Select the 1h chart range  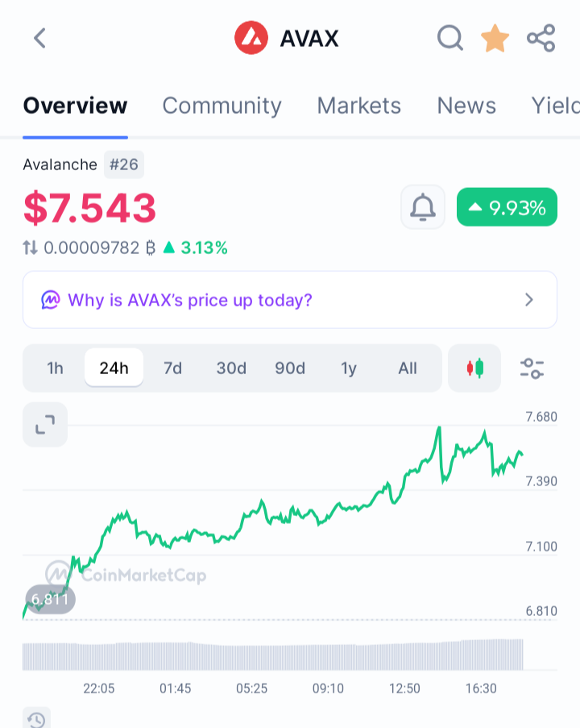tap(55, 368)
